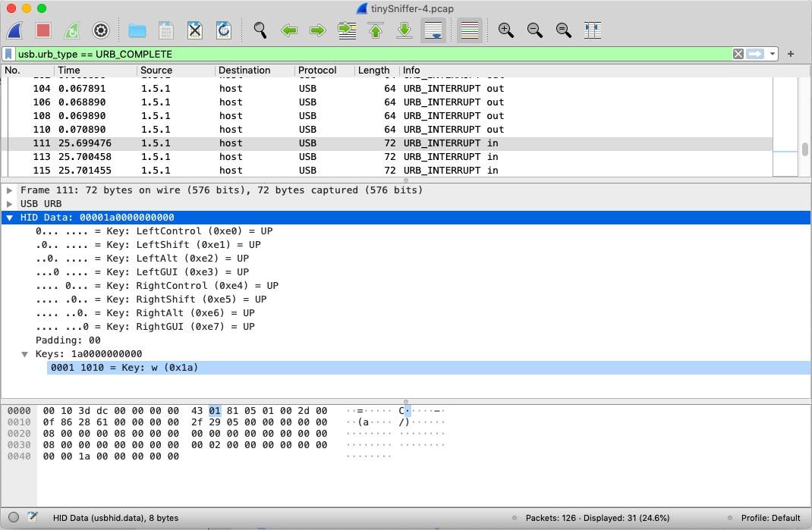
Task: Open capture options gear icon
Action: (x=101, y=30)
